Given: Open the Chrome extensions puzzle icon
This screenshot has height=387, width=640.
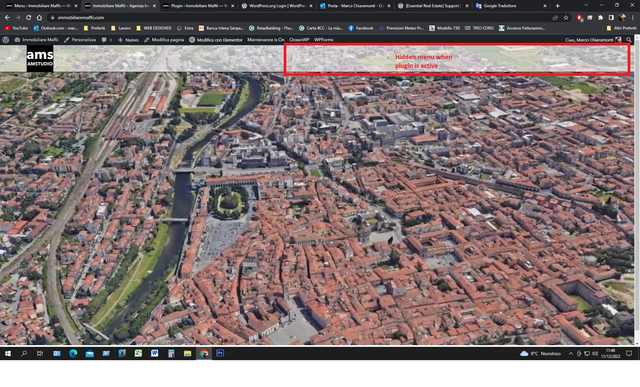Looking at the screenshot, I should click(x=600, y=18).
